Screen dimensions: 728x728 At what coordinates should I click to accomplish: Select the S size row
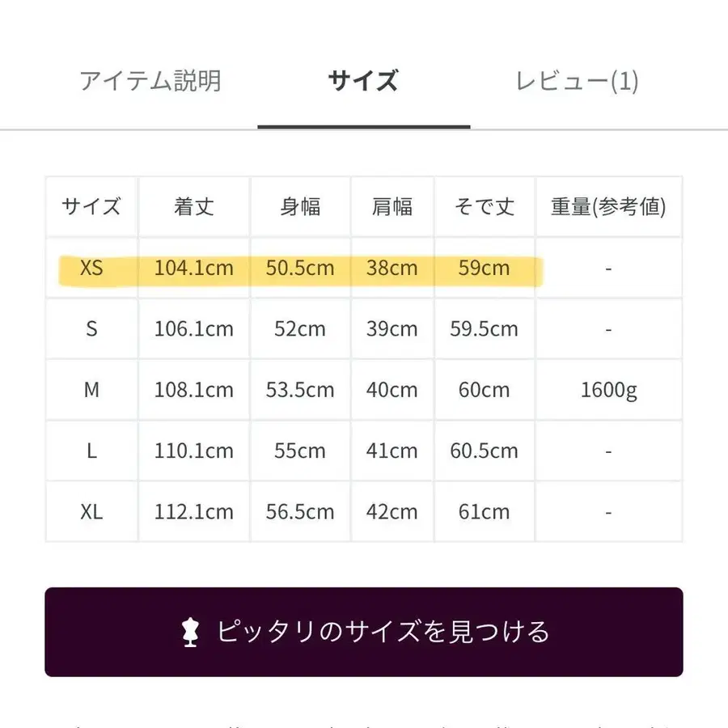coord(91,329)
